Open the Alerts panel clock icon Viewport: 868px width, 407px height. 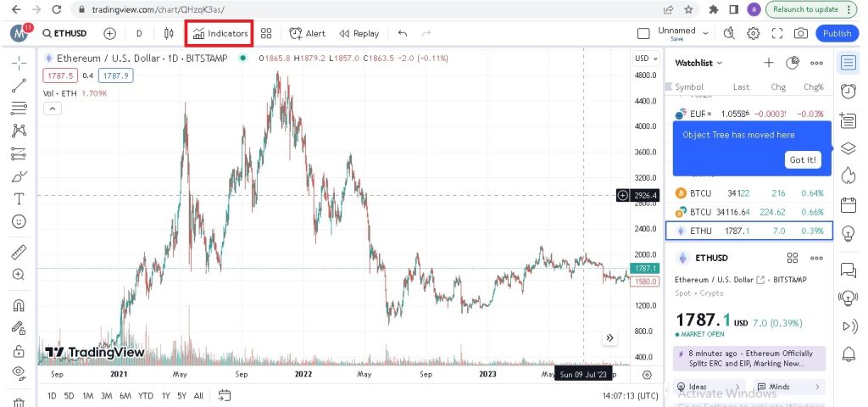click(x=848, y=91)
